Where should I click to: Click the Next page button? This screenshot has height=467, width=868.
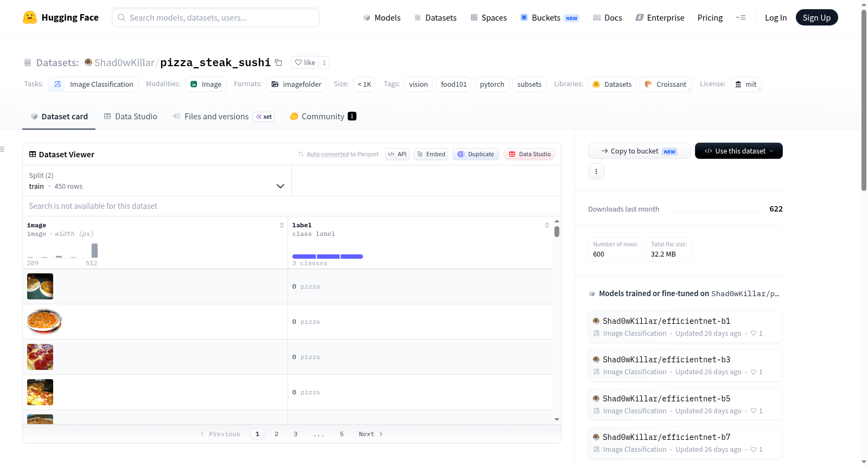[x=371, y=434]
